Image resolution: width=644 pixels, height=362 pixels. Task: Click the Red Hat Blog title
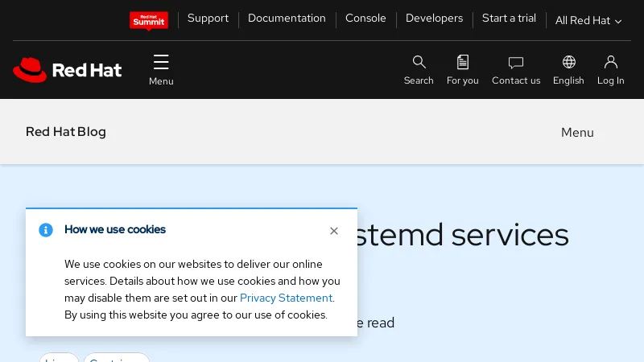point(66,132)
